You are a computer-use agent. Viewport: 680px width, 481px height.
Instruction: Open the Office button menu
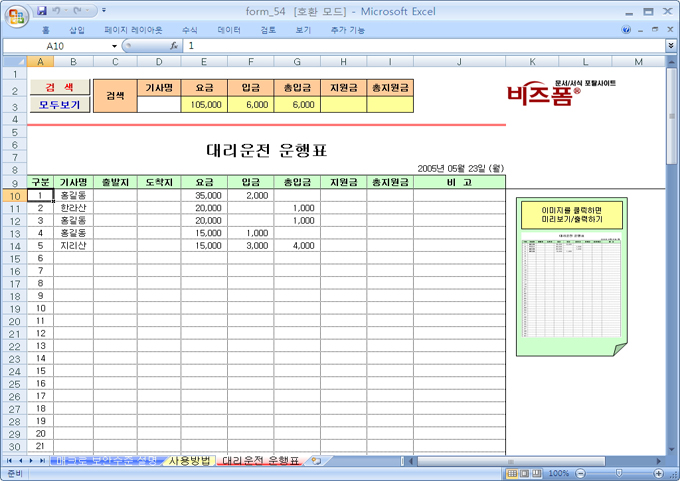(x=16, y=16)
